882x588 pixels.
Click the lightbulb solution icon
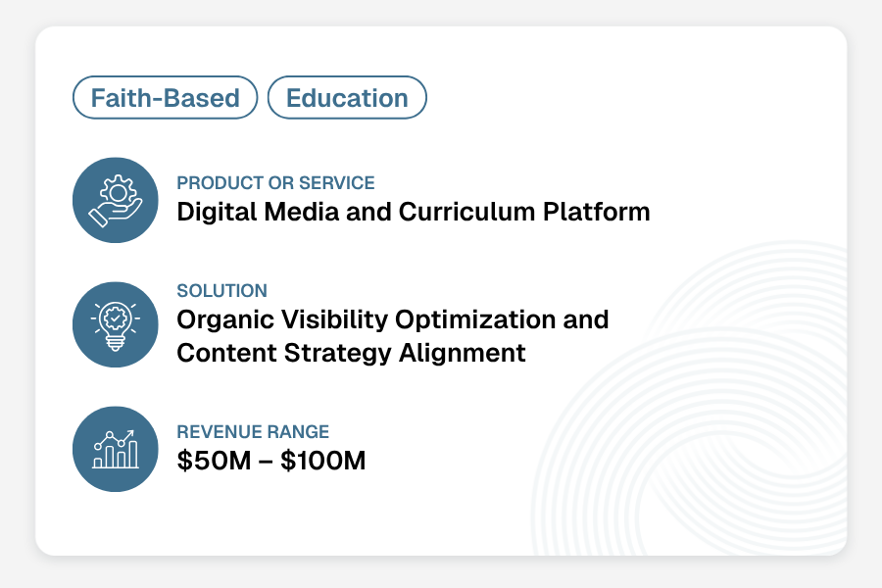116,324
